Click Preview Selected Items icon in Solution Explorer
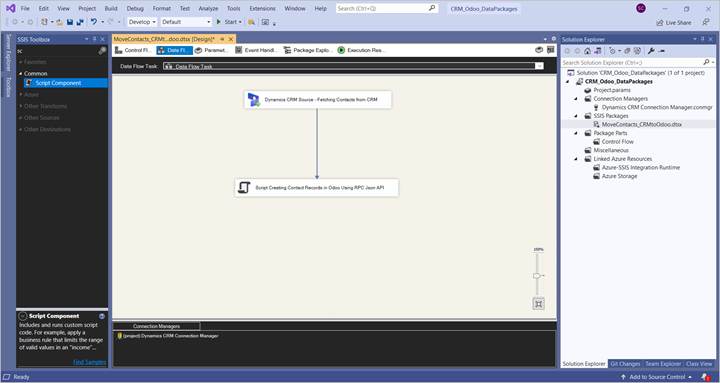The height and width of the screenshot is (383, 720). coord(662,51)
